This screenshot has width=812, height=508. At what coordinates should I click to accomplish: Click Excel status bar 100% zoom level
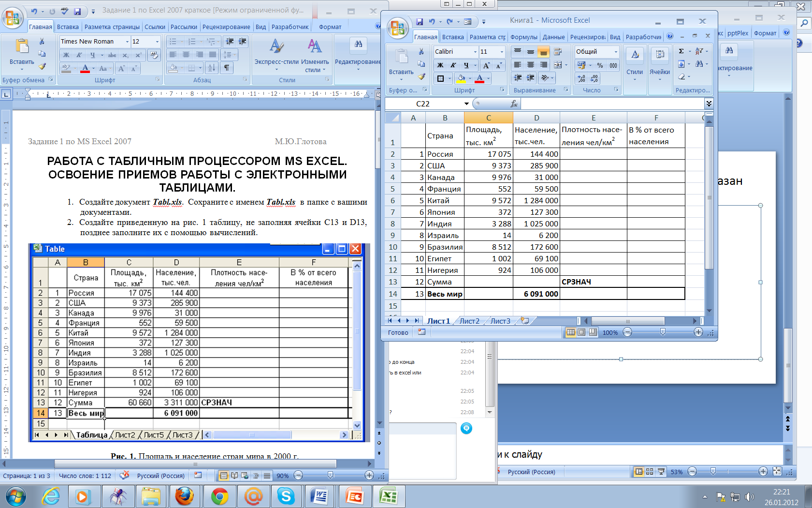(x=610, y=332)
